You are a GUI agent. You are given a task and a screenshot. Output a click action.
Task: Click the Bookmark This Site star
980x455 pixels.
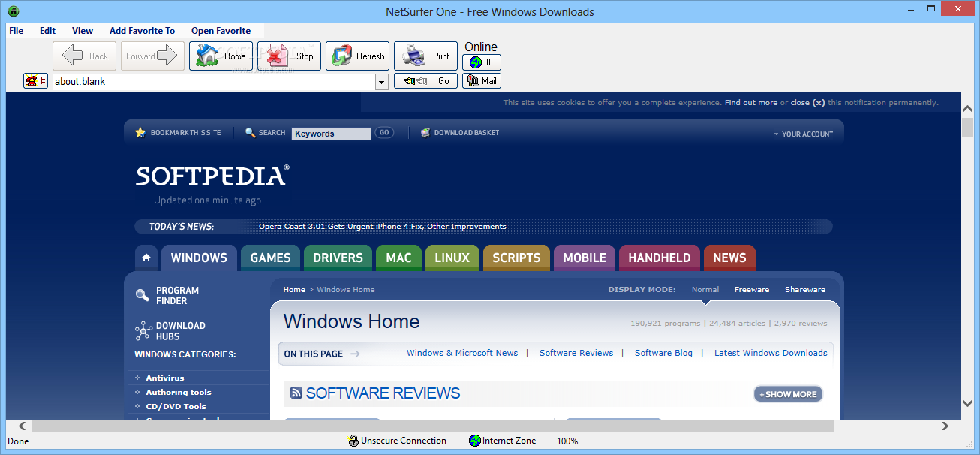140,133
